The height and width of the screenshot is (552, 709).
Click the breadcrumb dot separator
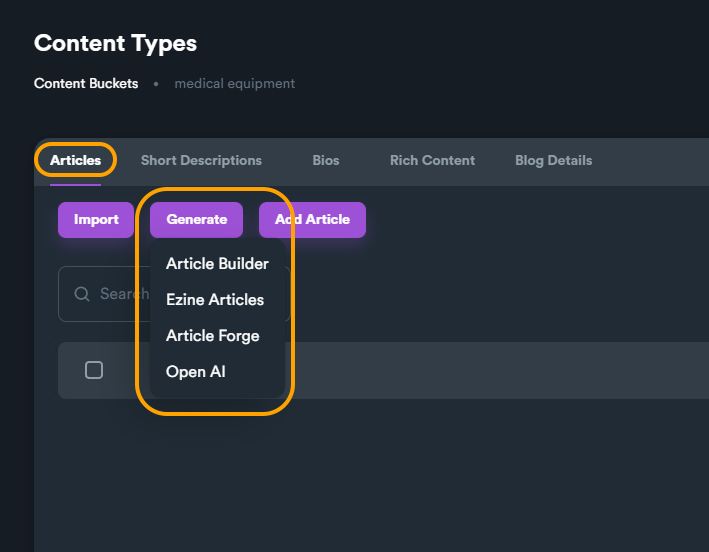point(156,84)
